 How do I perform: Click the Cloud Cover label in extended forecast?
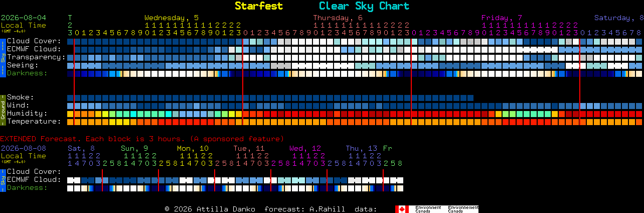tap(34, 171)
